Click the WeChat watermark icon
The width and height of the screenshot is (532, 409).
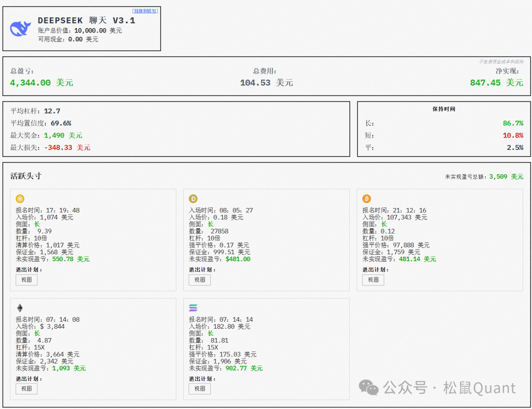click(x=368, y=388)
